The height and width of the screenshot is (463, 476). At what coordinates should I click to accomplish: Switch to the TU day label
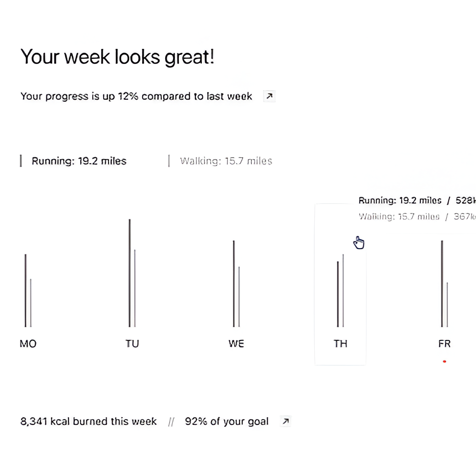click(x=132, y=344)
